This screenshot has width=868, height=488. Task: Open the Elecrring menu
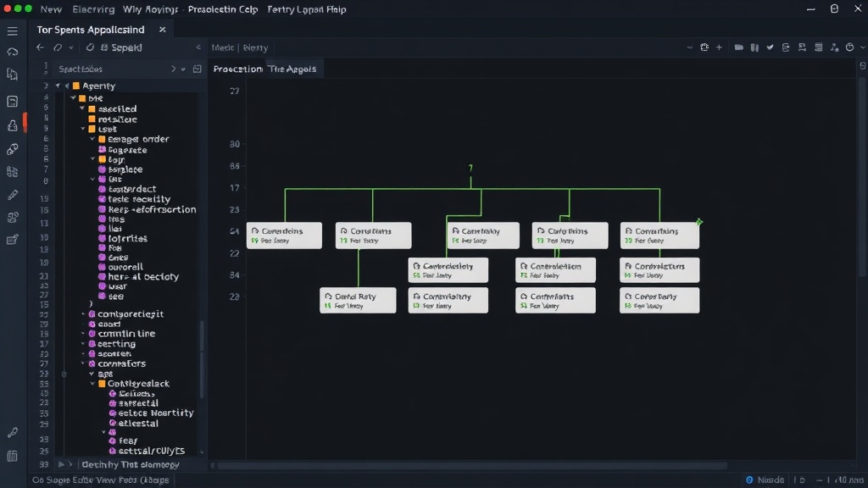93,9
